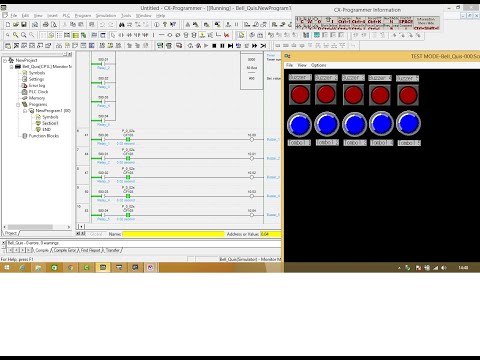Open the PLC menu
480x360 pixels.
coord(66,15)
